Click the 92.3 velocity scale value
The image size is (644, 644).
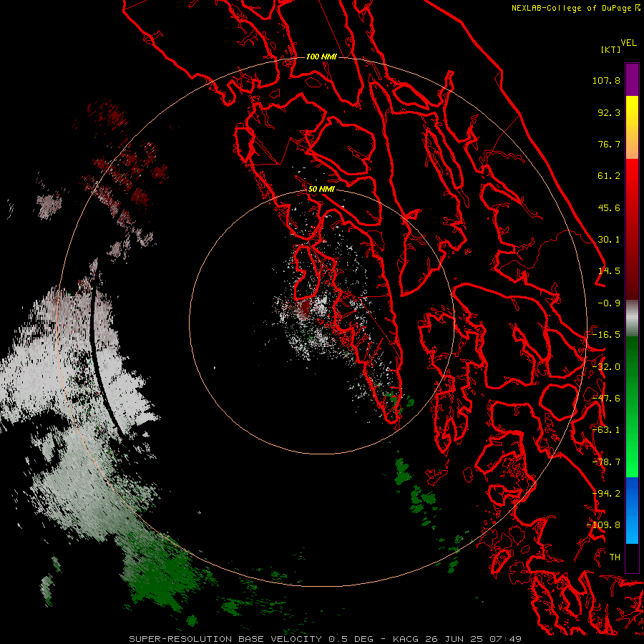(x=609, y=112)
